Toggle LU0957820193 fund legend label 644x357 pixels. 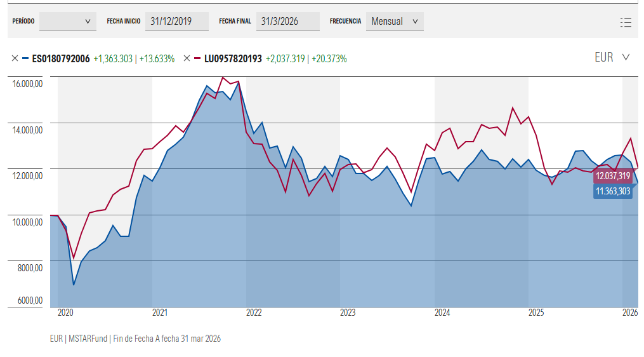(x=233, y=58)
